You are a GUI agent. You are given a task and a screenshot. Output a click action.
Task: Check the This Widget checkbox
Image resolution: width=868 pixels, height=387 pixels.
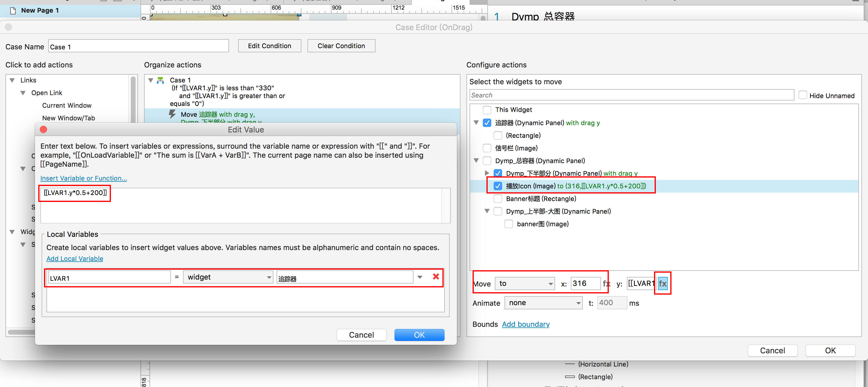pos(486,110)
